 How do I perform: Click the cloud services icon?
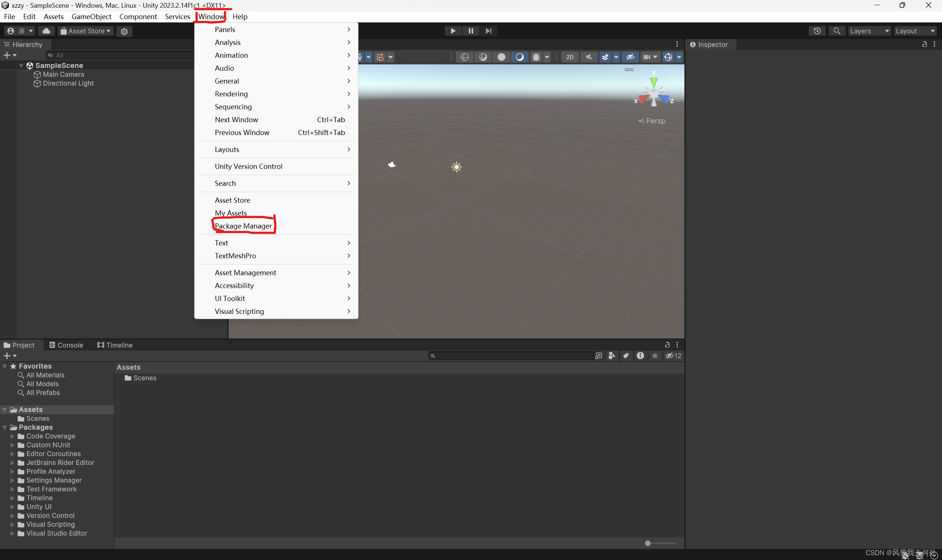point(46,31)
